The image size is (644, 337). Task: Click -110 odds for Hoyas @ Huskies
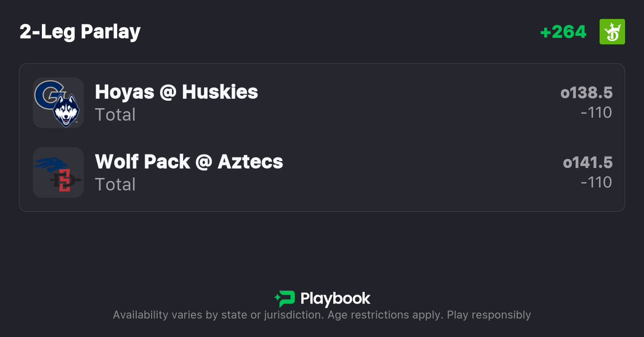click(596, 113)
